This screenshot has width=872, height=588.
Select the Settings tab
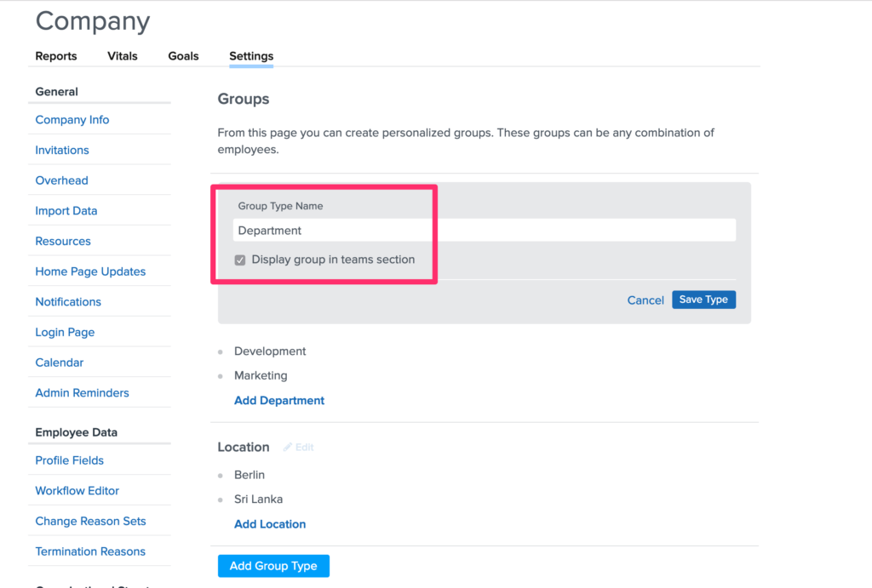click(251, 56)
